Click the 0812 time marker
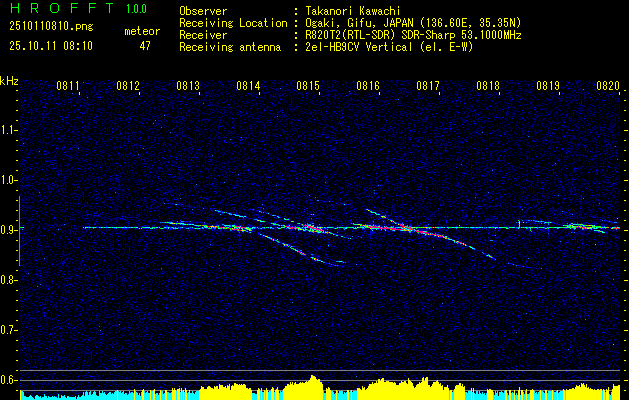This screenshot has height=400, width=629. [x=128, y=85]
